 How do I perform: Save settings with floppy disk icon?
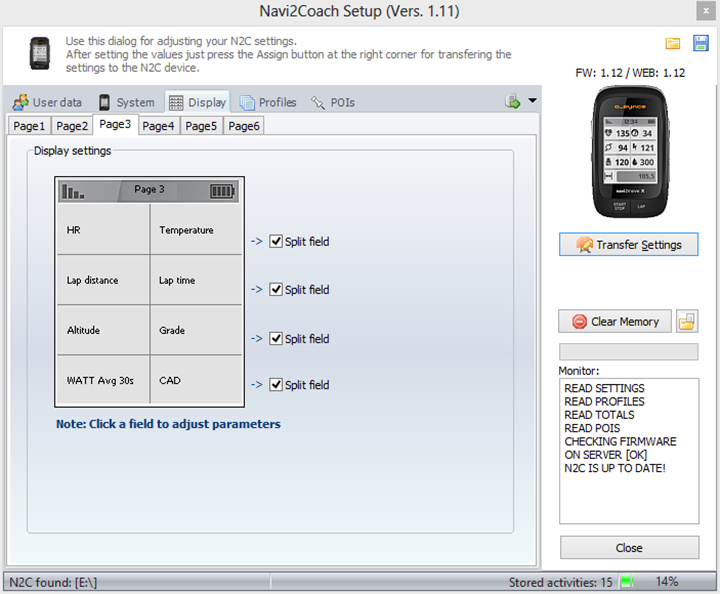pyautogui.click(x=701, y=43)
